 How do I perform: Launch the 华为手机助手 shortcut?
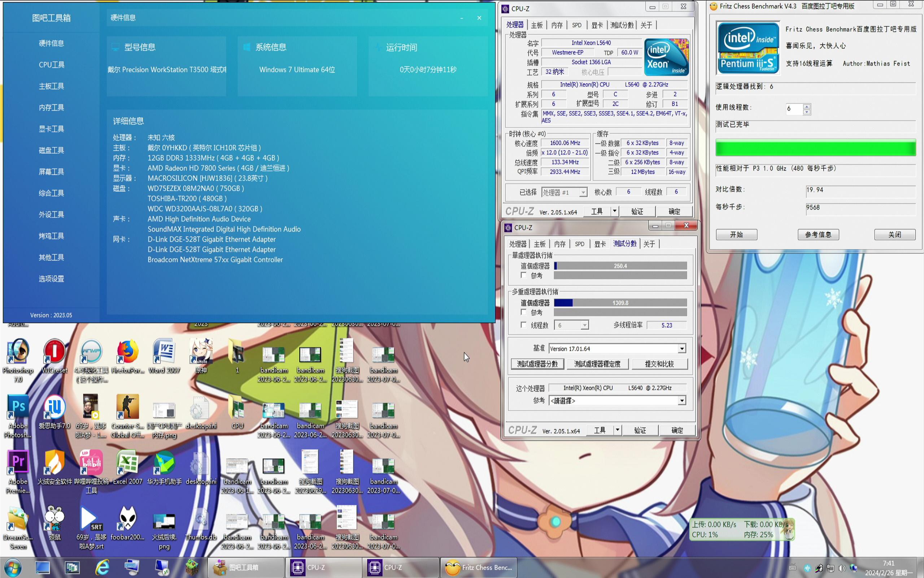[164, 467]
